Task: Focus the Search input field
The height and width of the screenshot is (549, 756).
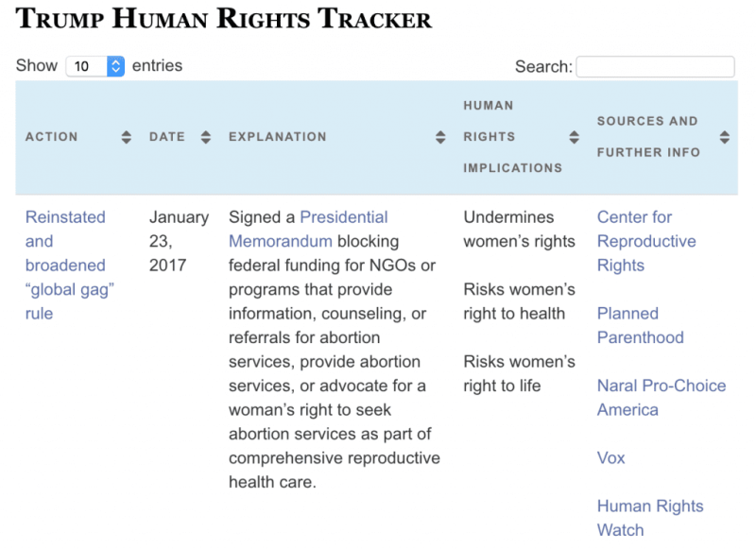Action: [655, 66]
